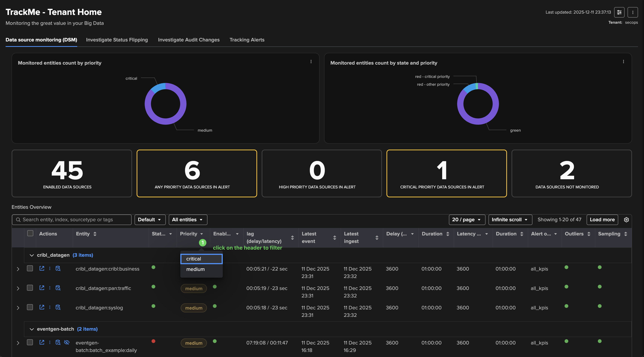This screenshot has width=644, height=357.
Task: Open cribl_datagen:cribl:business entity in a new window
Action: point(42,268)
